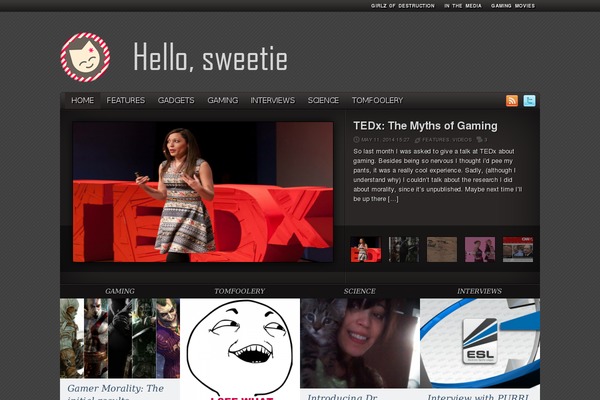Click the Videos category tag under headline
Viewport: 600px width, 400px height.
coord(462,140)
